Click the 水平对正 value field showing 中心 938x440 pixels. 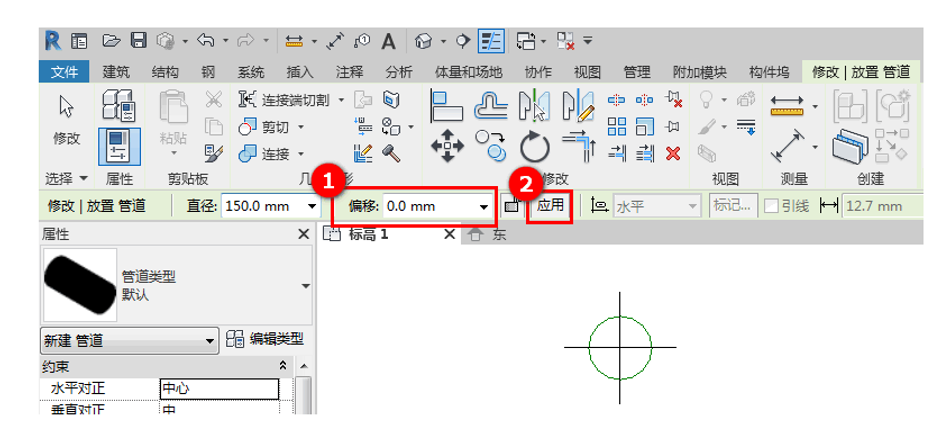[x=218, y=389]
